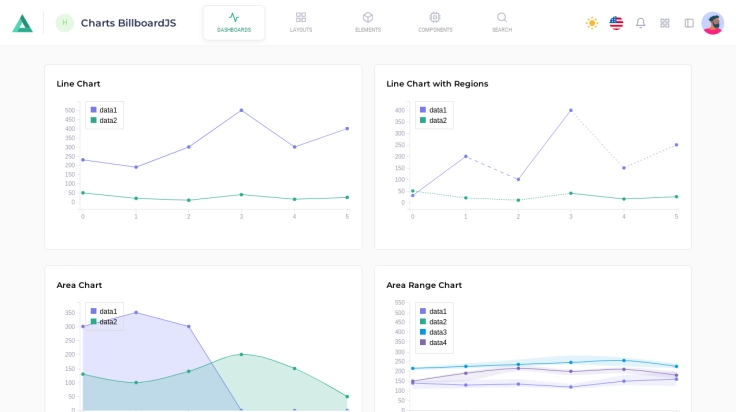Click the Charts BillboardJS title link
The image size is (736, 412).
pyautogui.click(x=128, y=23)
